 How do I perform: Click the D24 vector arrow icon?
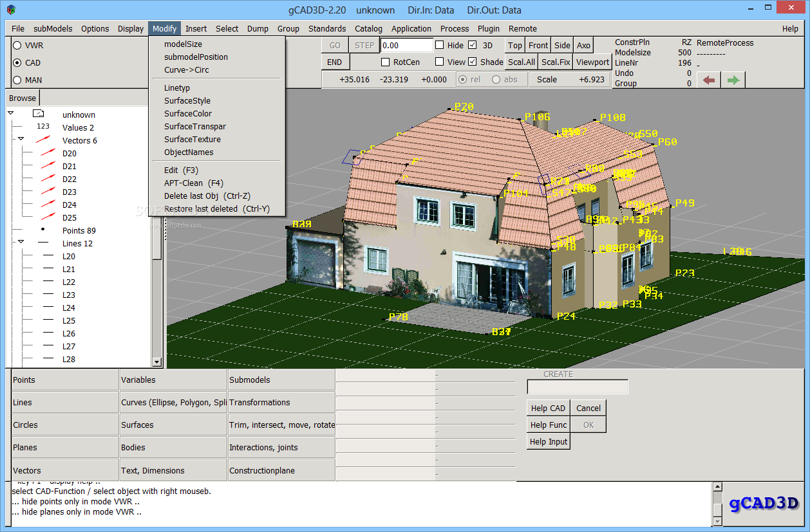(48, 205)
